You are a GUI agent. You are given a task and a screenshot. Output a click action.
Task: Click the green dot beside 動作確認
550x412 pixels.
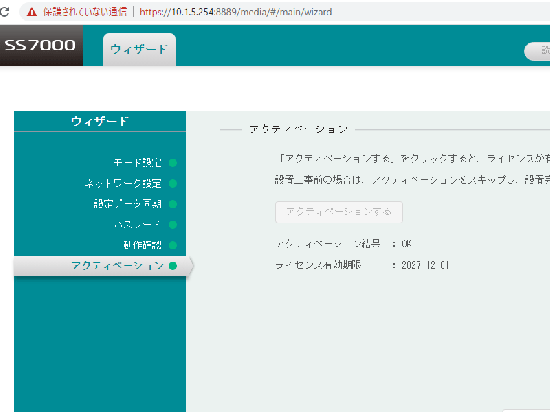173,245
